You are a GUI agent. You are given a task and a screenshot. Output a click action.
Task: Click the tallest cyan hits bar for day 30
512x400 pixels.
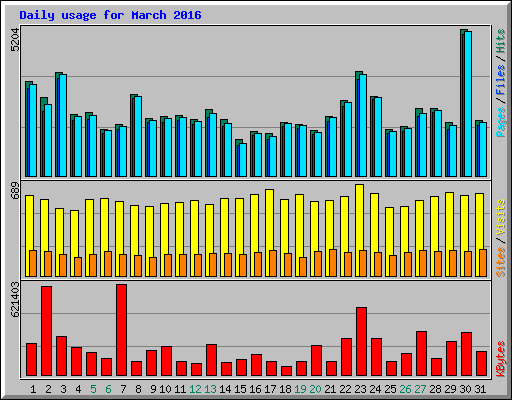(468, 104)
